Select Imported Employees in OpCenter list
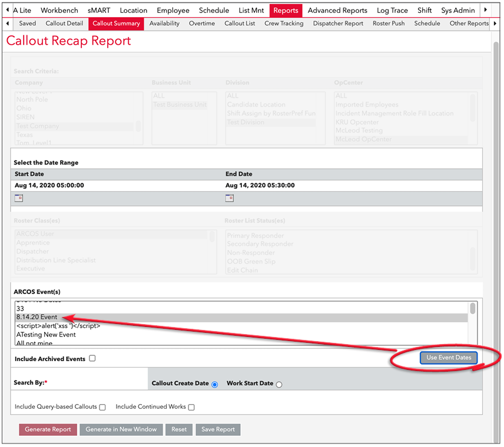The height and width of the screenshot is (447, 504). pos(402,105)
